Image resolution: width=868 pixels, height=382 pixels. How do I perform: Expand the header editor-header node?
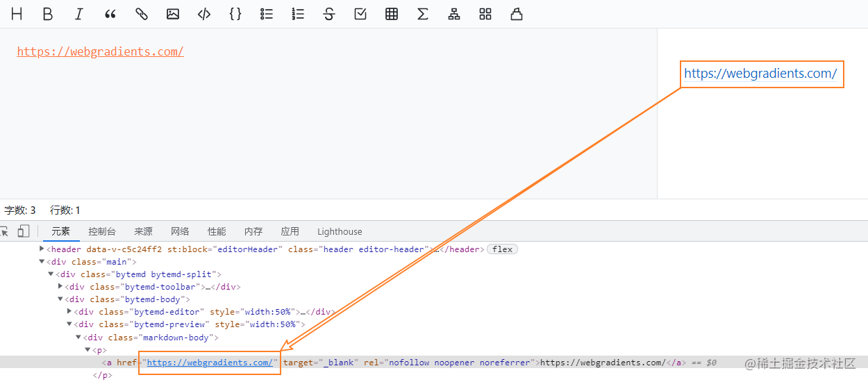[x=42, y=249]
